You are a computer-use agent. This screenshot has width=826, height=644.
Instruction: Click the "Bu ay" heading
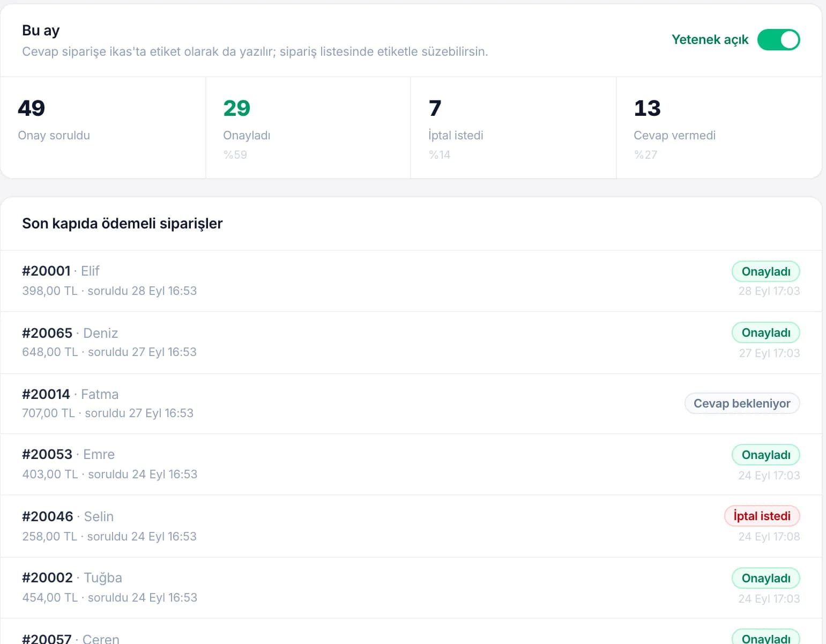(x=41, y=31)
